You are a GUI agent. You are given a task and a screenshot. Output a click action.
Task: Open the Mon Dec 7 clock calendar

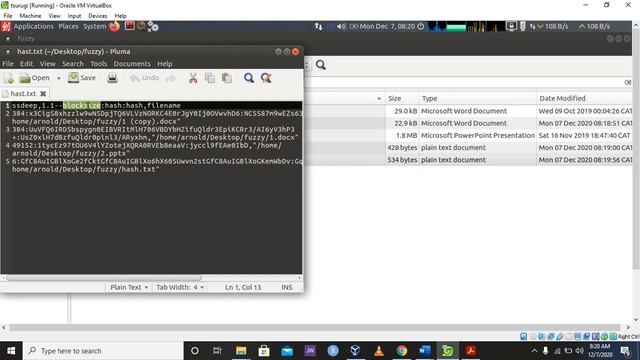tap(387, 26)
